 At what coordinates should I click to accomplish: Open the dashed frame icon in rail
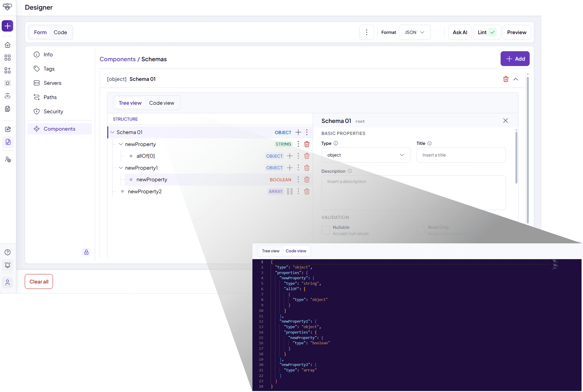click(x=8, y=83)
